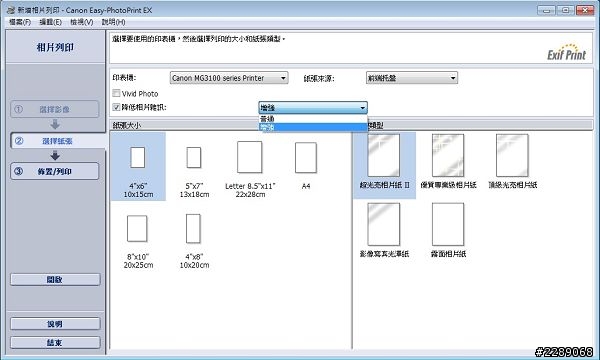
Task: Select the 4"x6" 10x15cm paper size icon
Action: click(x=138, y=158)
